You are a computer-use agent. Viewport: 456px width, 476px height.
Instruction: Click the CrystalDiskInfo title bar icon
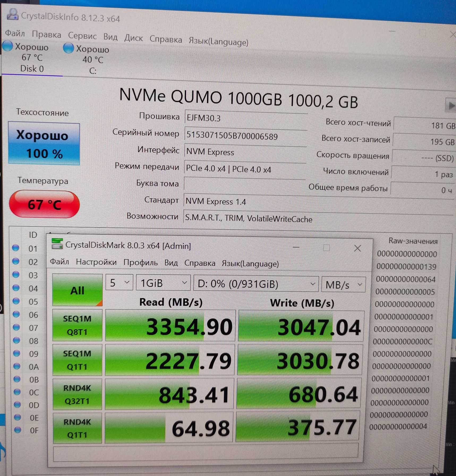click(x=12, y=14)
